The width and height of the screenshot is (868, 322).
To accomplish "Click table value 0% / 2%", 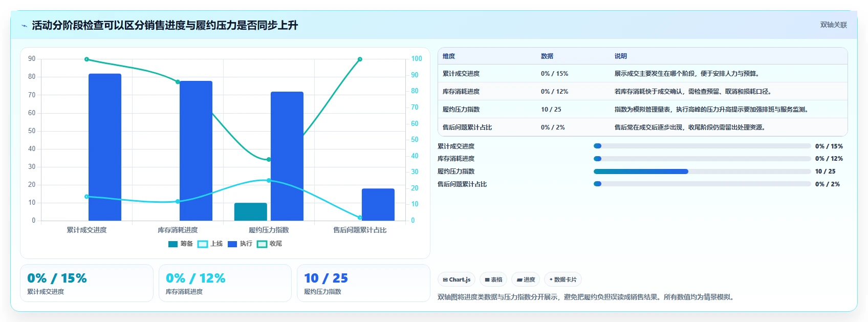I will 553,127.
